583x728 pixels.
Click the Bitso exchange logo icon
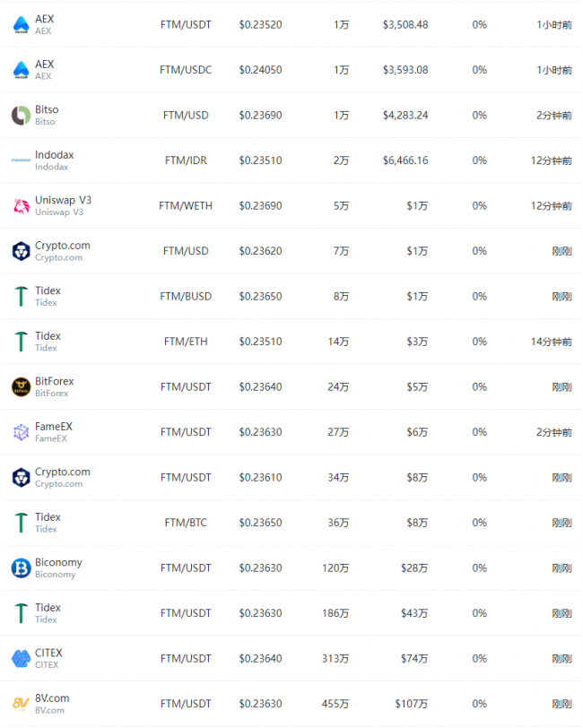coord(21,116)
